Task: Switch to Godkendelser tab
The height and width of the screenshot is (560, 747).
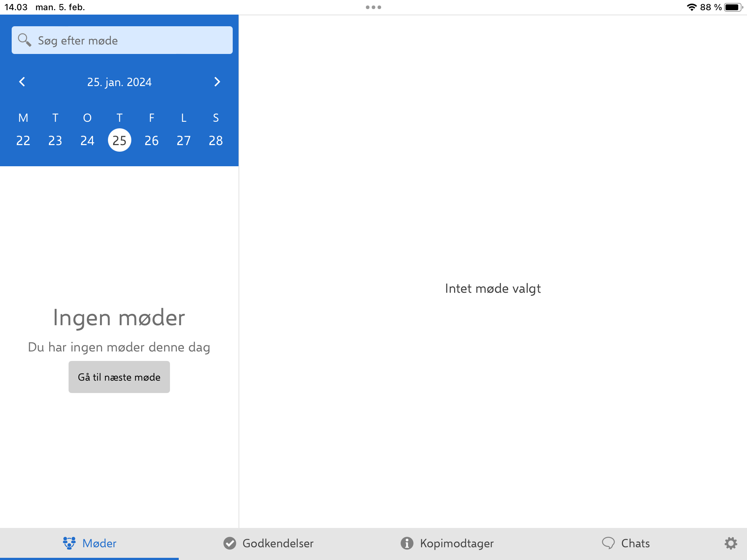Action: point(268,543)
